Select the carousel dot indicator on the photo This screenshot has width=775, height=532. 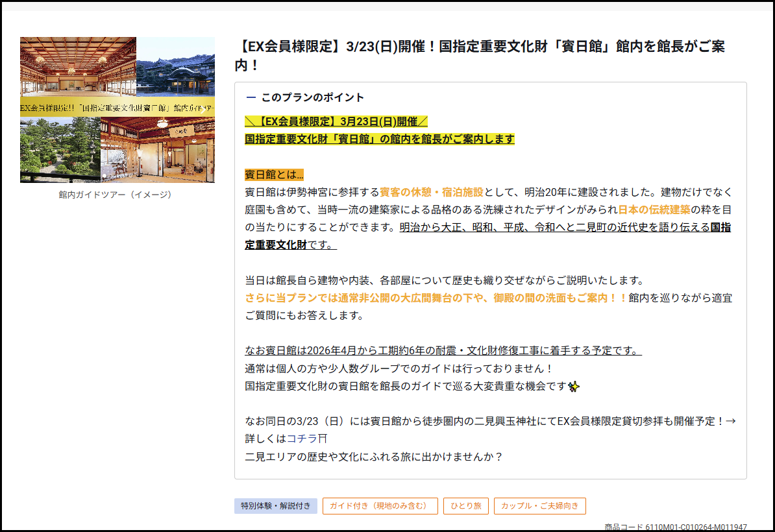(104, 176)
